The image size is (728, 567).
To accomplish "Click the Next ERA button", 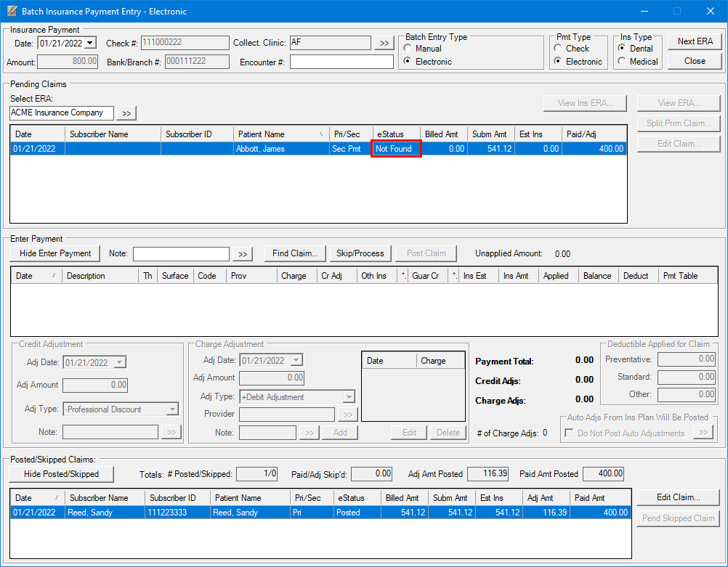I will click(695, 41).
